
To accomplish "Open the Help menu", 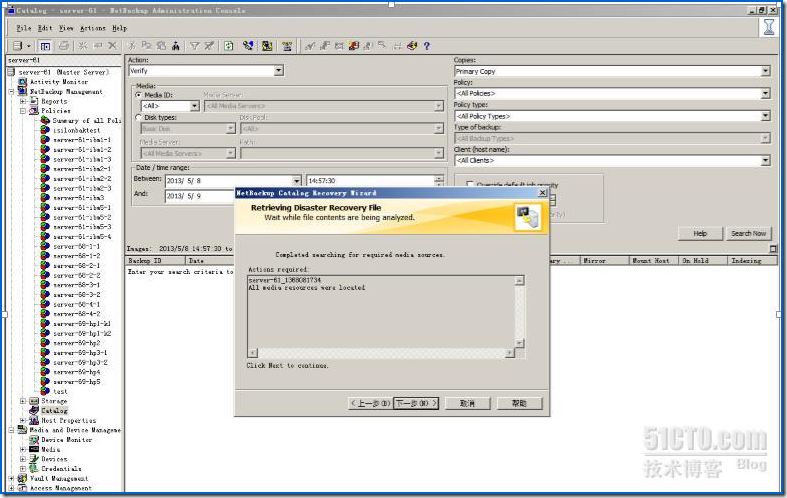I will pos(119,28).
